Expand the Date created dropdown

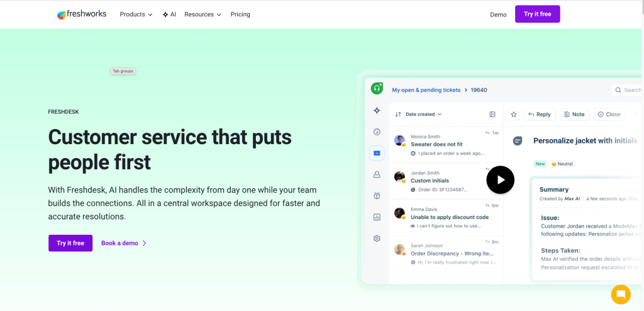(423, 115)
